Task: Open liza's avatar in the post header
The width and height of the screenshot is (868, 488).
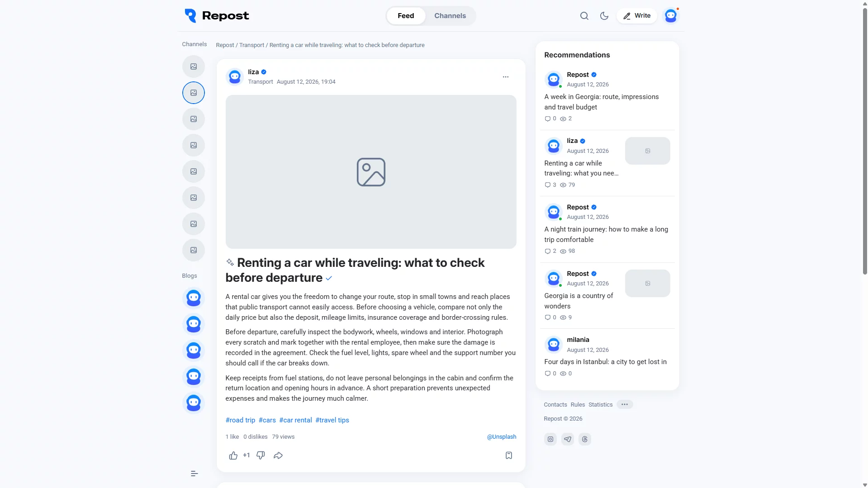Action: [234, 77]
